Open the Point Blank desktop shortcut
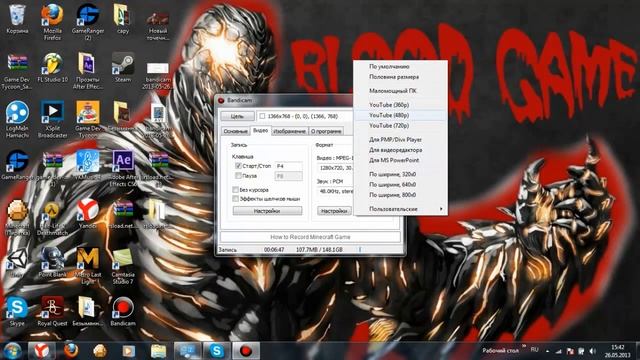This screenshot has width=640, height=360. click(52, 263)
